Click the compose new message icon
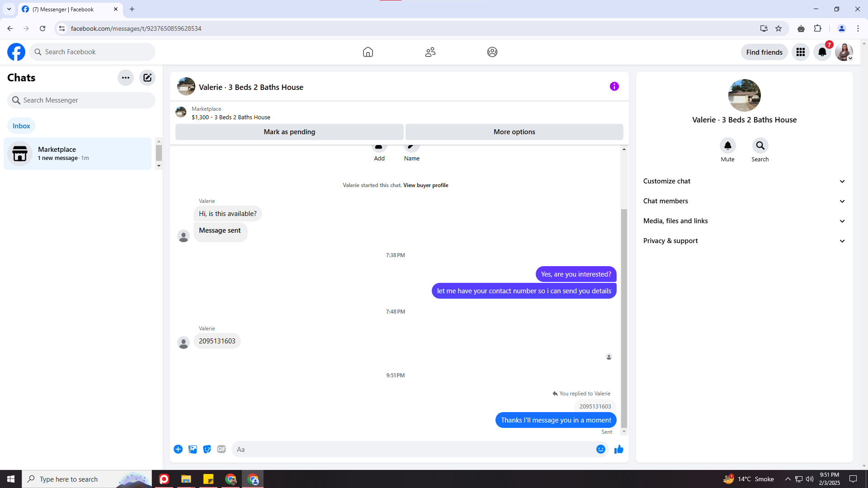The height and width of the screenshot is (488, 868). point(147,78)
